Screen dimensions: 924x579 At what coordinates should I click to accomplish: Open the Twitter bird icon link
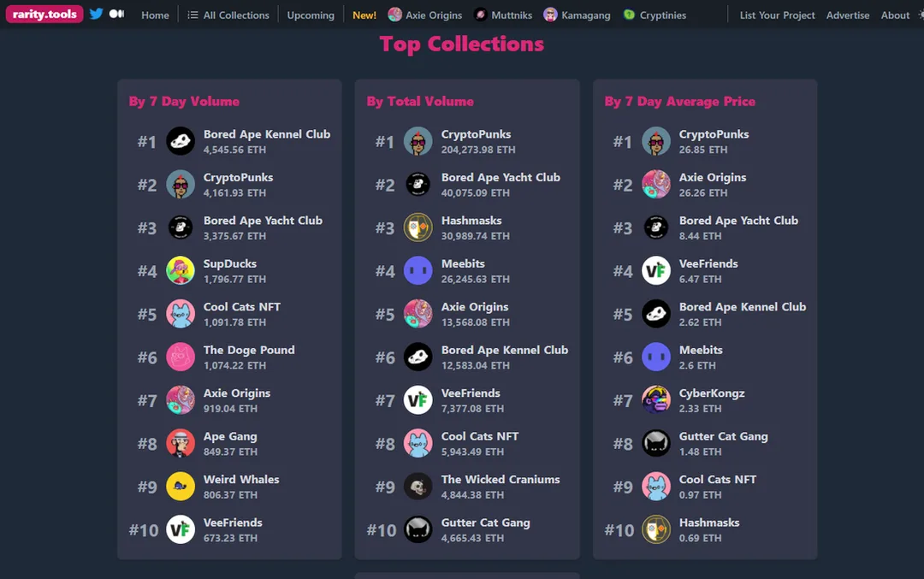coord(96,15)
